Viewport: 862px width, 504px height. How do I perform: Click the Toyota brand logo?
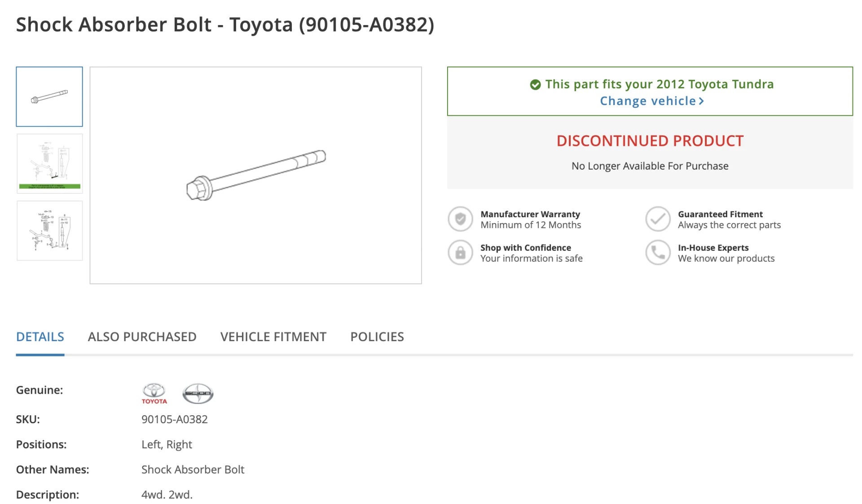154,394
